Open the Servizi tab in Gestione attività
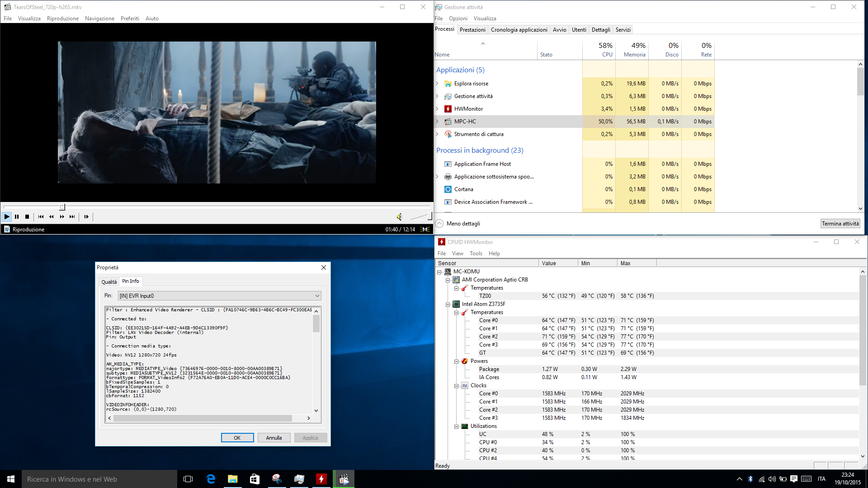868x488 pixels. pyautogui.click(x=623, y=30)
